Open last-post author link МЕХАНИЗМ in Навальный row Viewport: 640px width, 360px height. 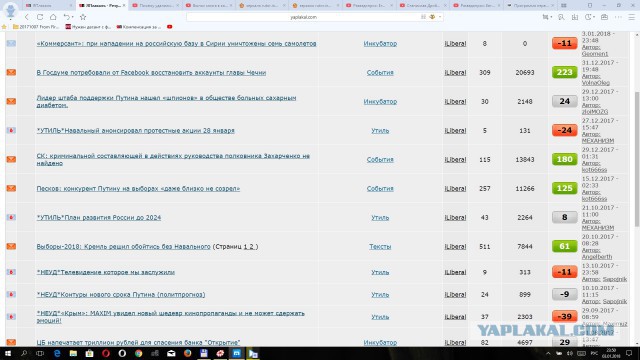click(x=598, y=140)
